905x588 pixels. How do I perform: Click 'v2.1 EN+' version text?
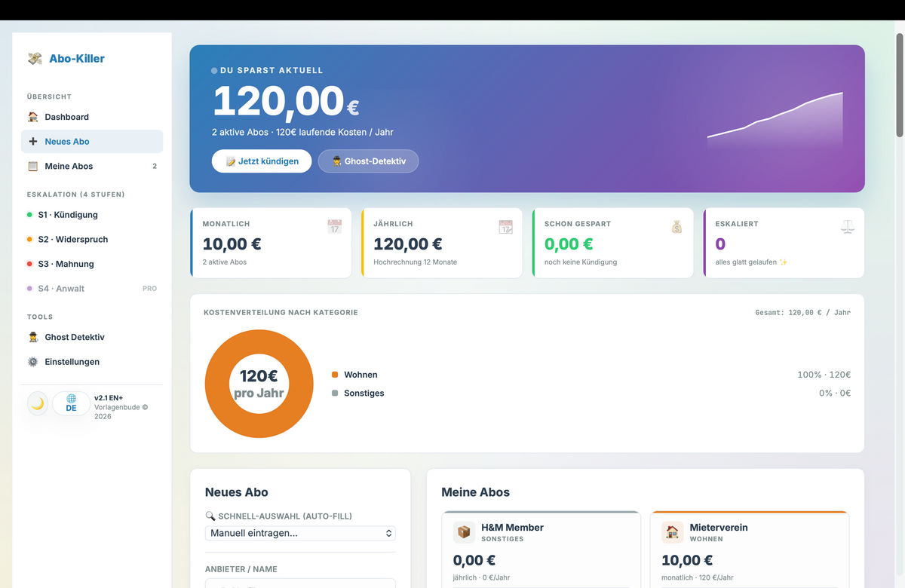pos(109,397)
